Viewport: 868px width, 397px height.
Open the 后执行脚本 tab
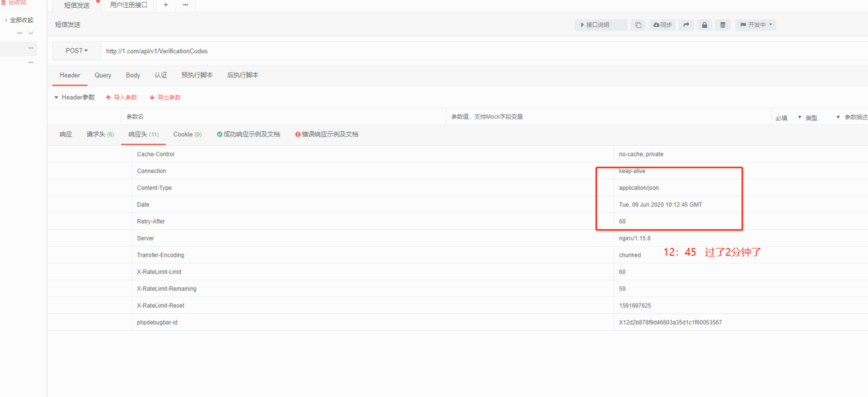[243, 75]
